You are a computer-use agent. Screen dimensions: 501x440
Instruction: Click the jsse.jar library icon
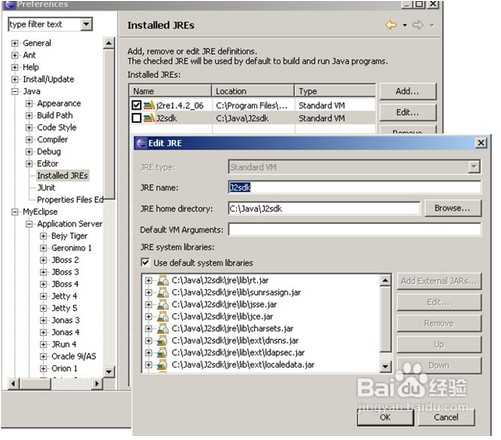click(x=163, y=304)
